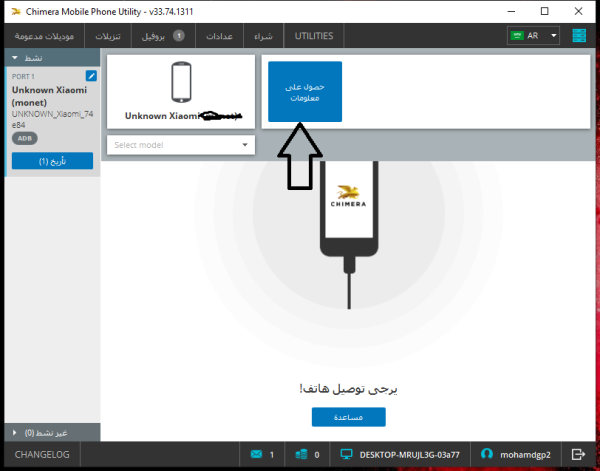Click the Saudi flag icon in language selector

[517, 36]
